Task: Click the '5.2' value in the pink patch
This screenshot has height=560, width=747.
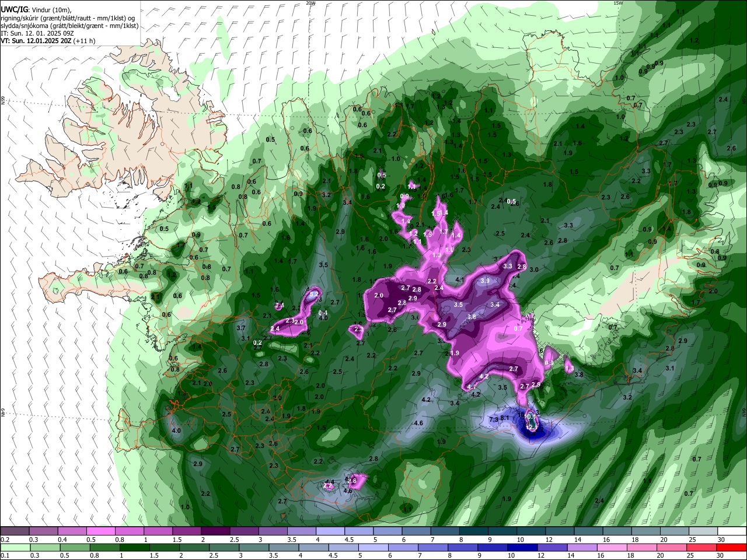Action: coord(313,295)
